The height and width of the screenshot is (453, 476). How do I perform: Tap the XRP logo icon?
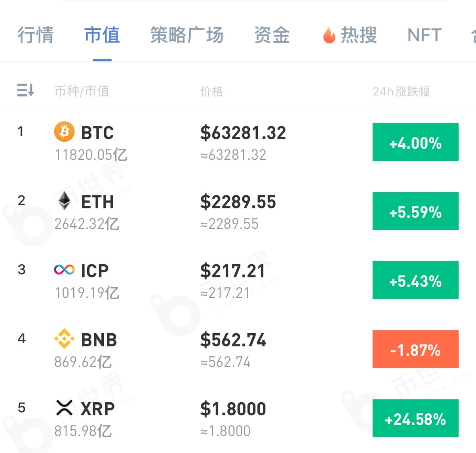tap(64, 408)
